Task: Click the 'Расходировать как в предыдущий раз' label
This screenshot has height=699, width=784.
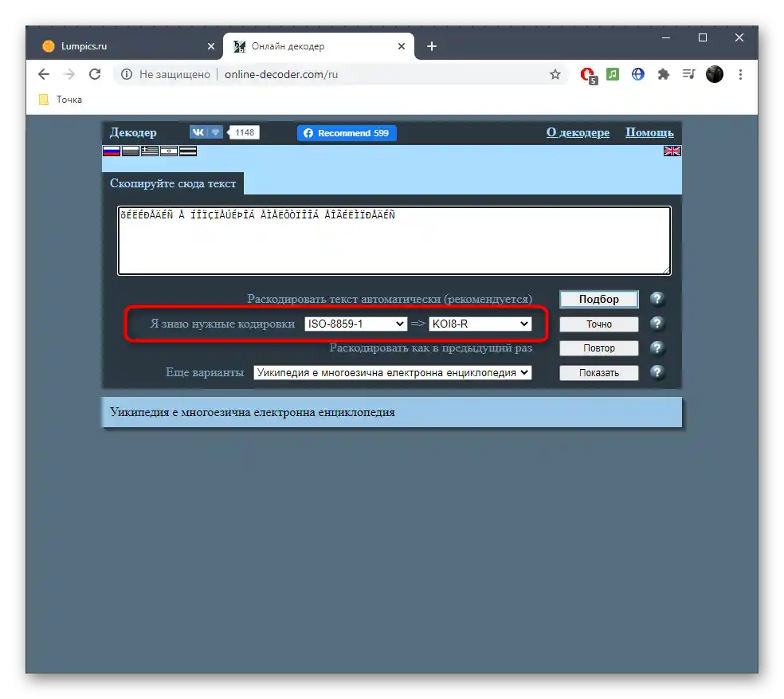Action: pos(430,348)
